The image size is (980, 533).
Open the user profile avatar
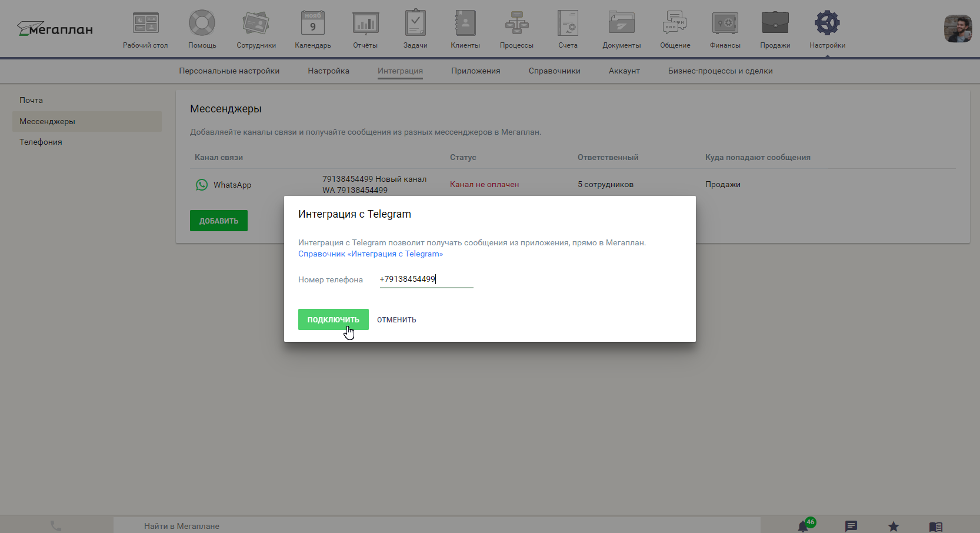958,29
